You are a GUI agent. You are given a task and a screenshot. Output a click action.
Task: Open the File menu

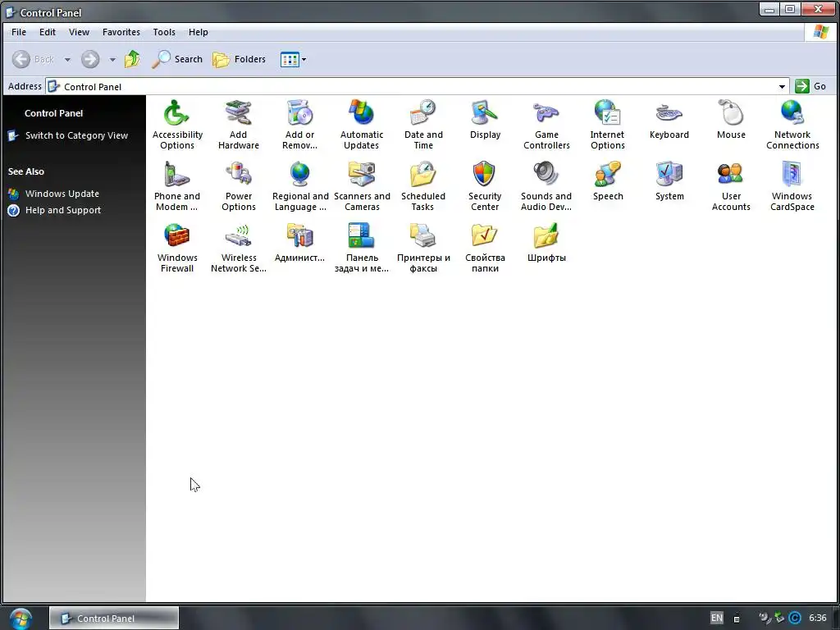pyautogui.click(x=19, y=32)
